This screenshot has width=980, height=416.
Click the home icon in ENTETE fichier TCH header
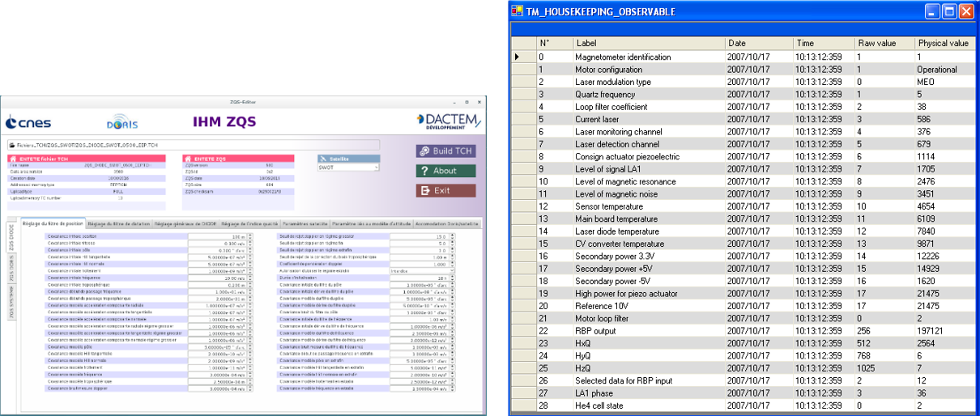pos(13,159)
